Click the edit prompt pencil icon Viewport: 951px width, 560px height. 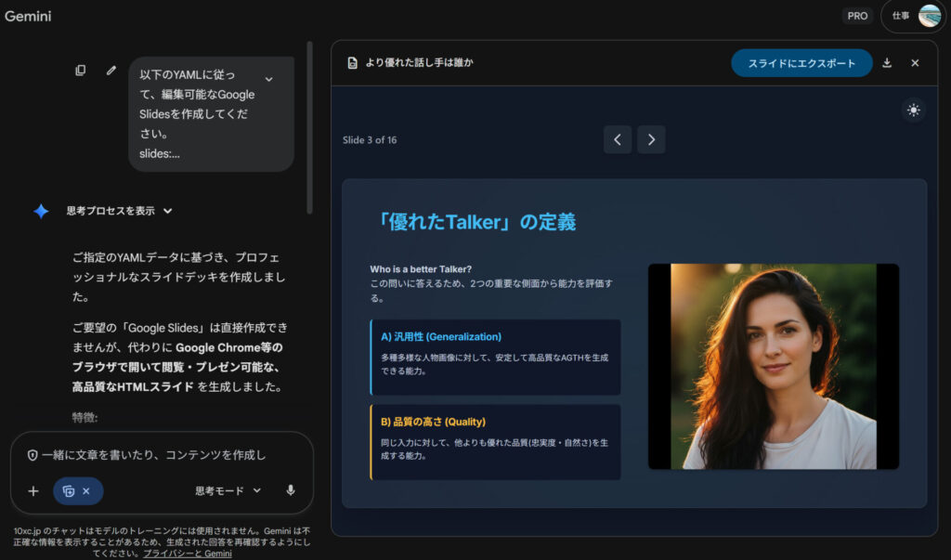tap(111, 71)
